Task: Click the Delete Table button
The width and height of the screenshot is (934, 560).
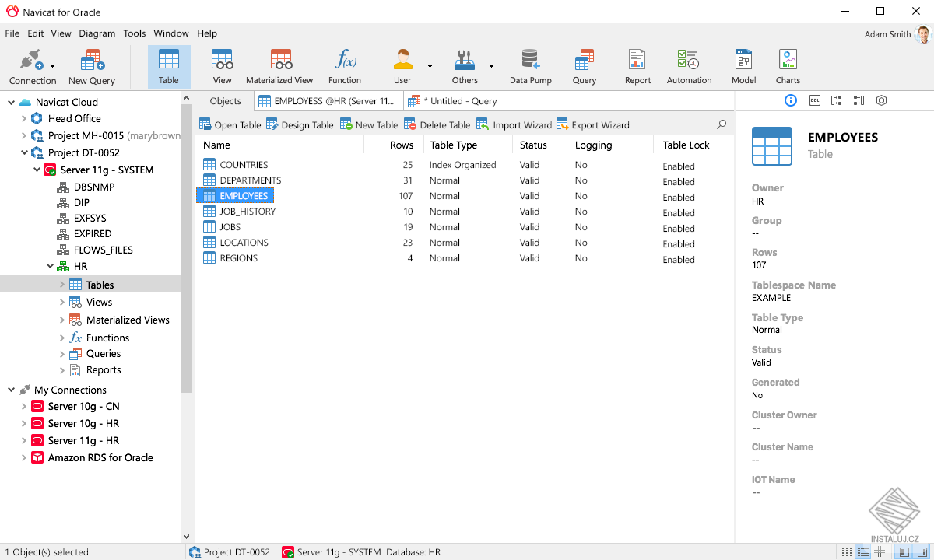Action: click(x=437, y=124)
